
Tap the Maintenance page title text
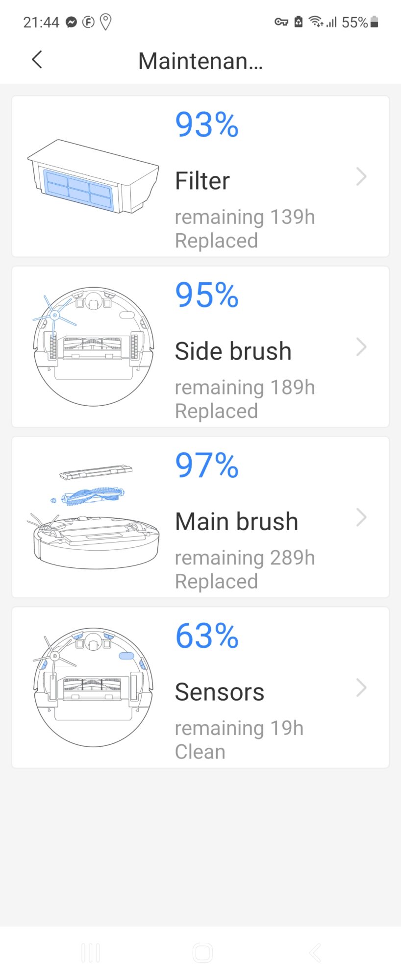[x=200, y=61]
